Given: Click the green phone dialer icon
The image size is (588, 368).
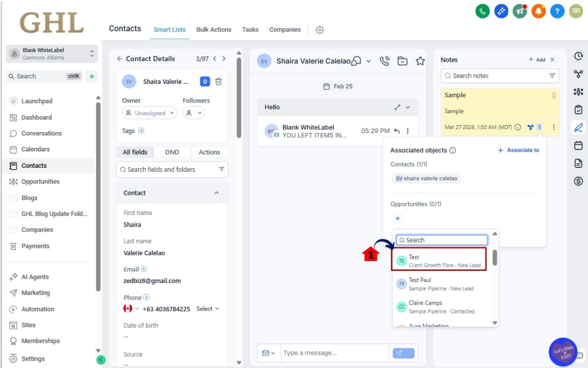Looking at the screenshot, I should pyautogui.click(x=483, y=11).
